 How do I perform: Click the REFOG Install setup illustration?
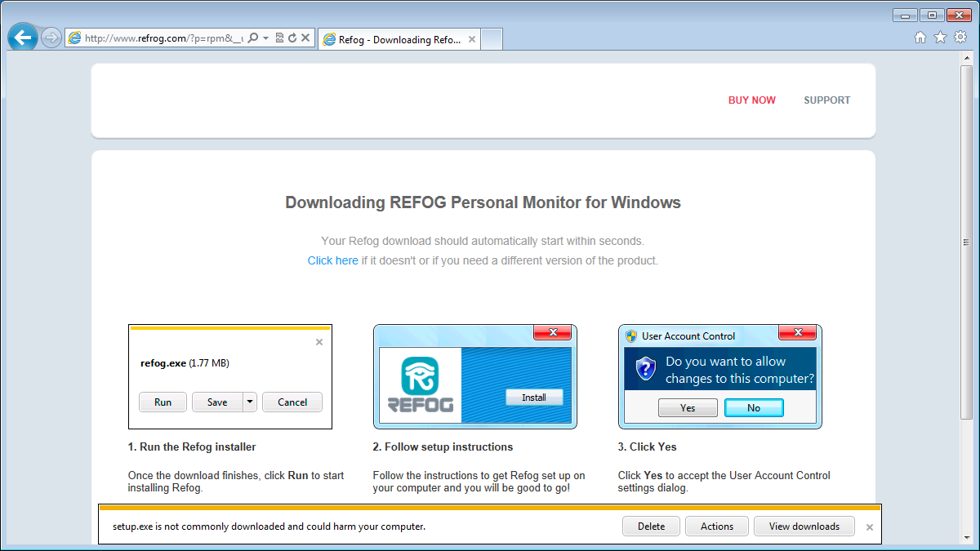pos(475,376)
